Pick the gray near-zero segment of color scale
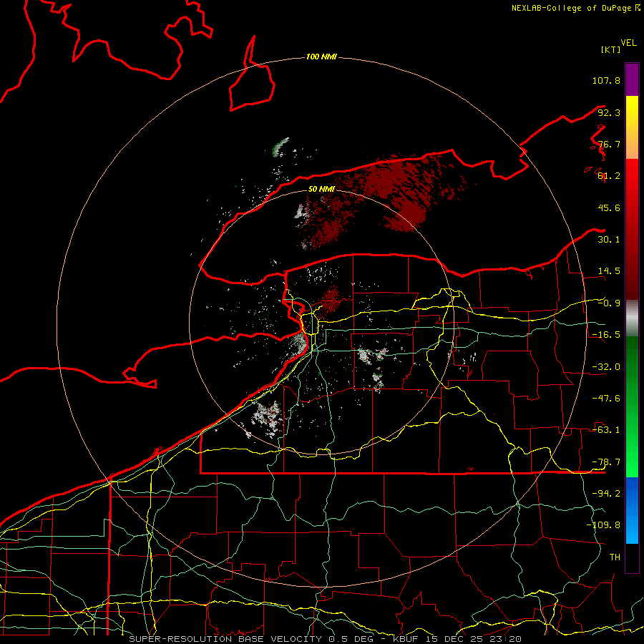This screenshot has width=644, height=644. [632, 318]
